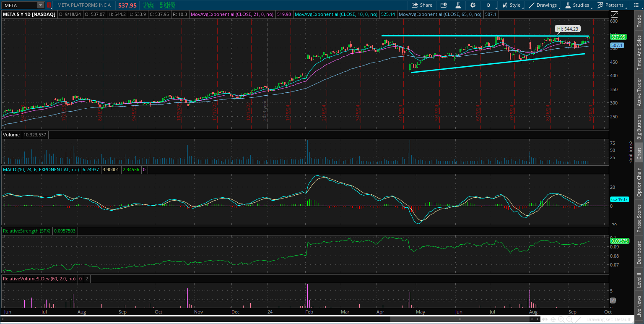This screenshot has width=644, height=324.
Task: Open the Style dropdown menu
Action: coord(512,5)
